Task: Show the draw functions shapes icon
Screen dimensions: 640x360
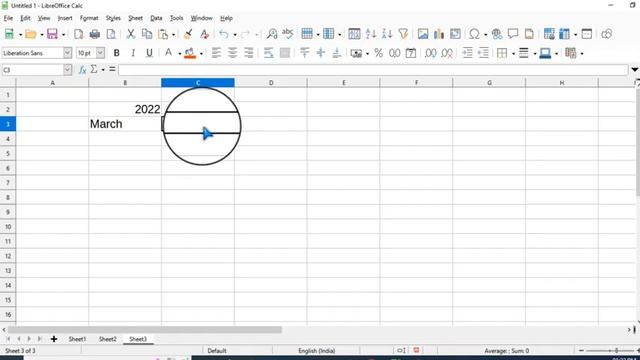Action: pyautogui.click(x=607, y=34)
